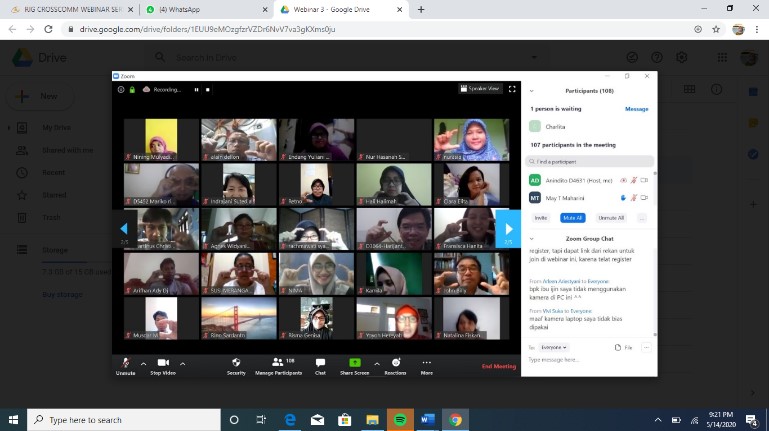
Task: Click the Find a participant search field
Action: (x=589, y=161)
